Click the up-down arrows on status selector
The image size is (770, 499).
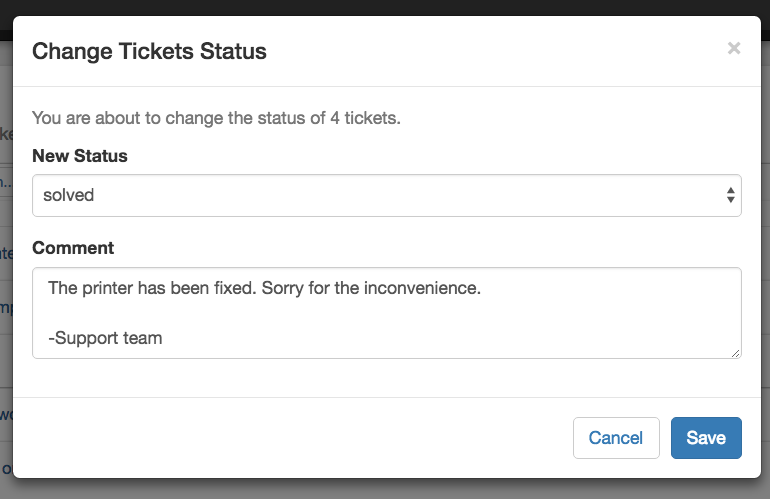731,195
